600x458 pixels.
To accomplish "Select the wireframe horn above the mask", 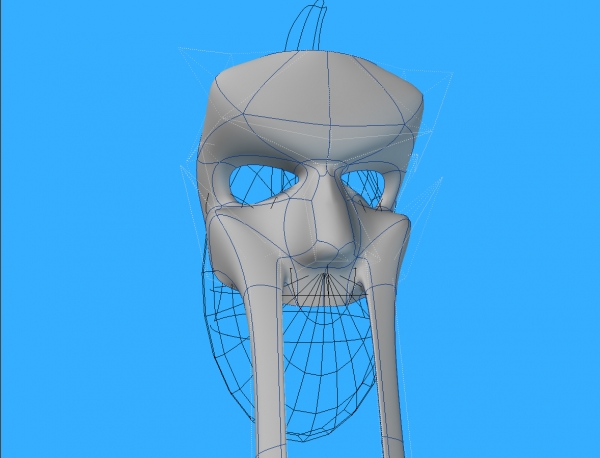I will pyautogui.click(x=307, y=25).
